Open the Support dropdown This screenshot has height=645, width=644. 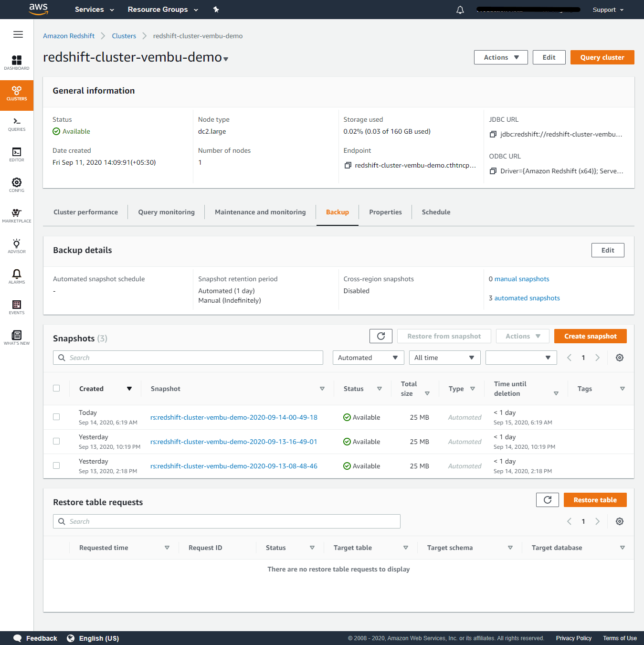tap(608, 10)
